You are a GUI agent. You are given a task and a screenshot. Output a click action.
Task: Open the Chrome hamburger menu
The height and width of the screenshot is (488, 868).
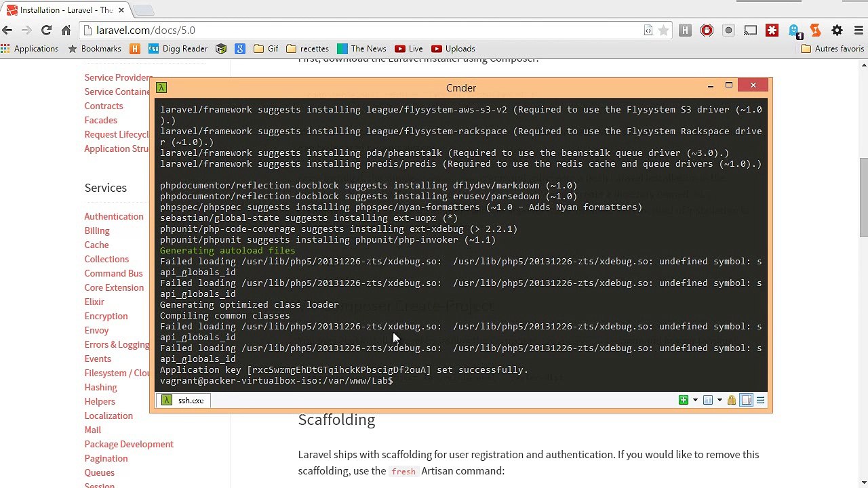(859, 30)
